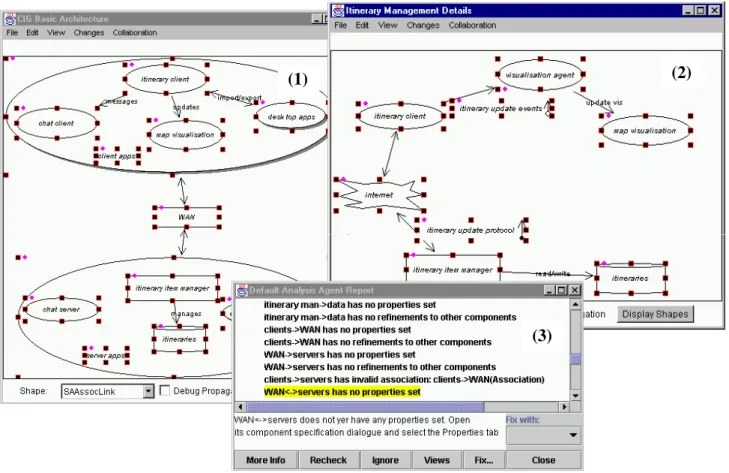Click the 'itinerary update events' label

coord(501,108)
